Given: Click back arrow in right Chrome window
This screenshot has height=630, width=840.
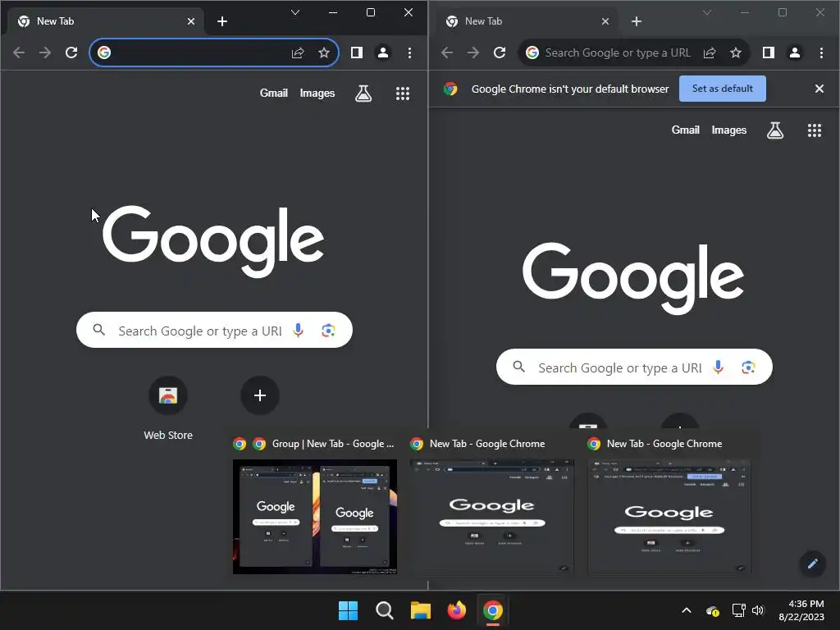Looking at the screenshot, I should 447,52.
